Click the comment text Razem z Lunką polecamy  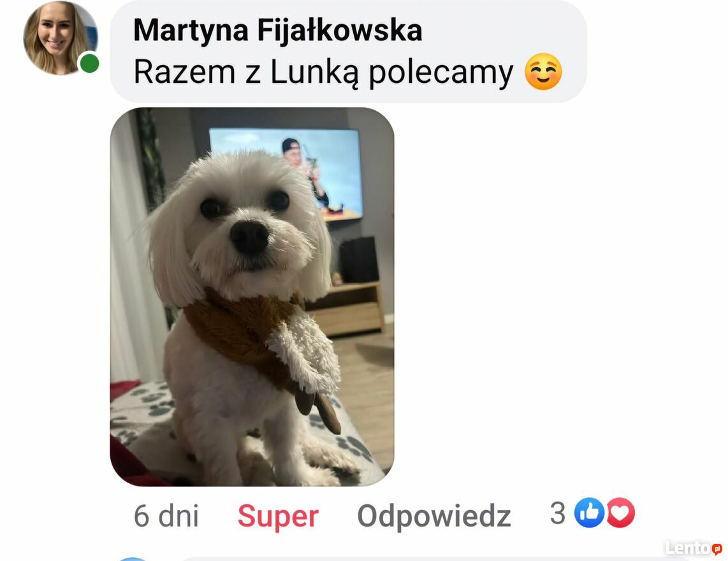pos(324,72)
